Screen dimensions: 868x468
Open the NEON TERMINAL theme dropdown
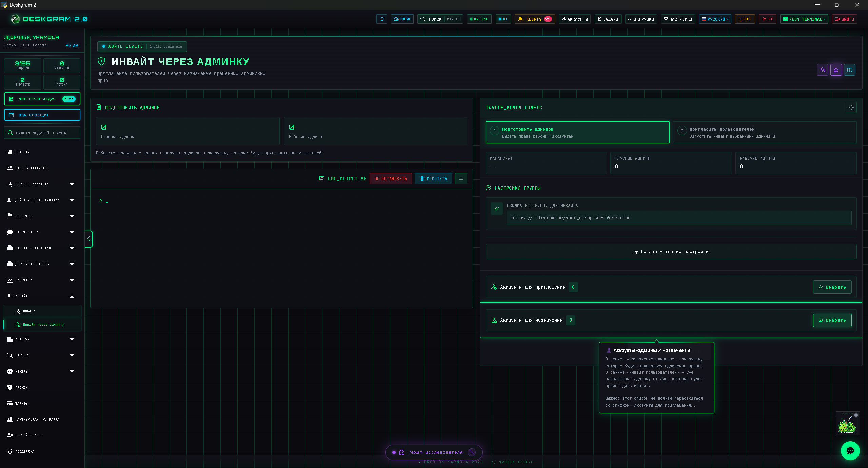point(804,19)
